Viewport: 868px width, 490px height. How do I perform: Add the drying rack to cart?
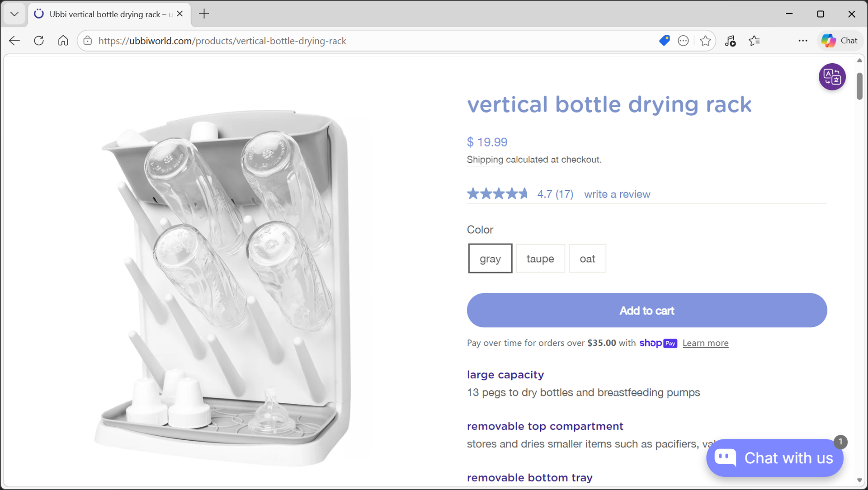(x=646, y=311)
